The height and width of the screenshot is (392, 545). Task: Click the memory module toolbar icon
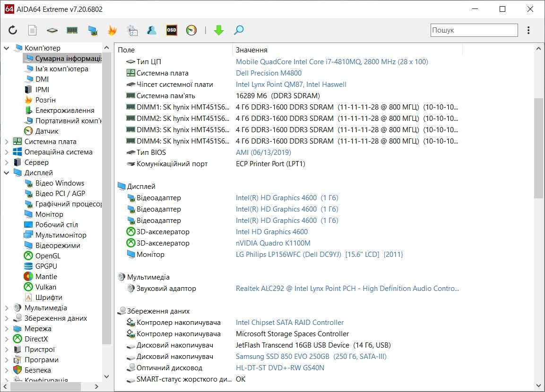[x=72, y=31]
